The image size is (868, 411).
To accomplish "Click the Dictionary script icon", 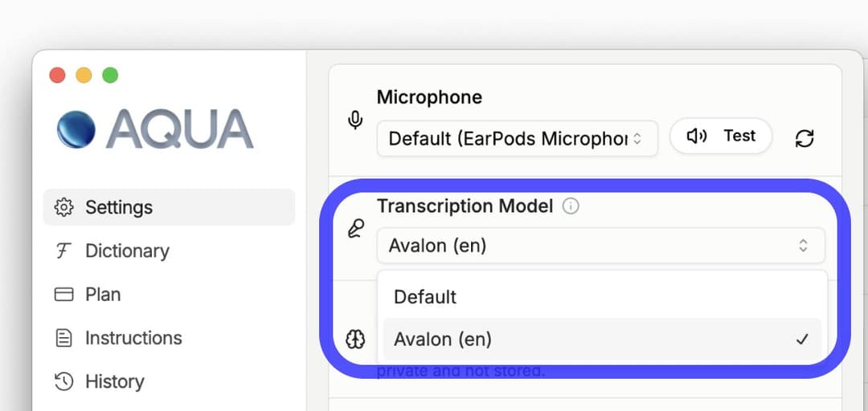I will (63, 251).
